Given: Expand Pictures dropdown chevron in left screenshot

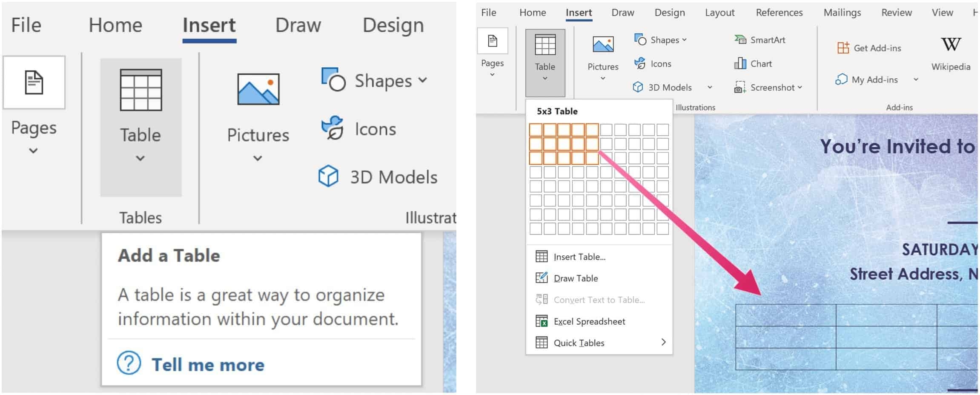Looking at the screenshot, I should click(258, 158).
